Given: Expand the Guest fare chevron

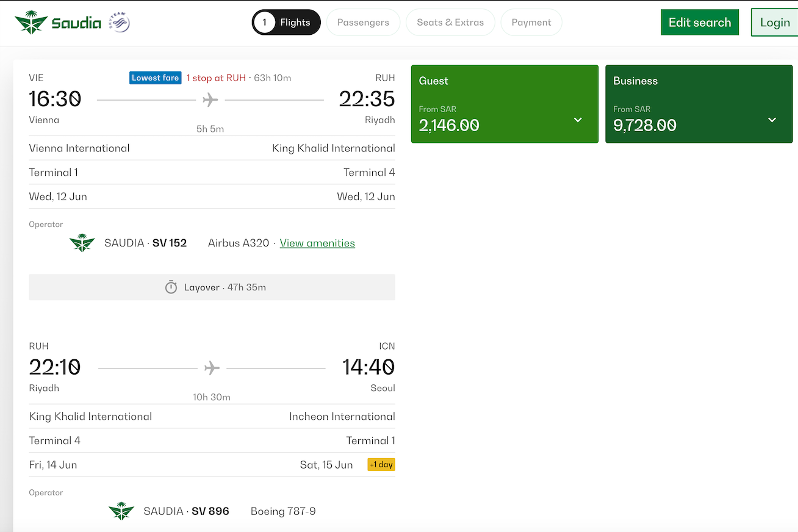Looking at the screenshot, I should pos(578,120).
